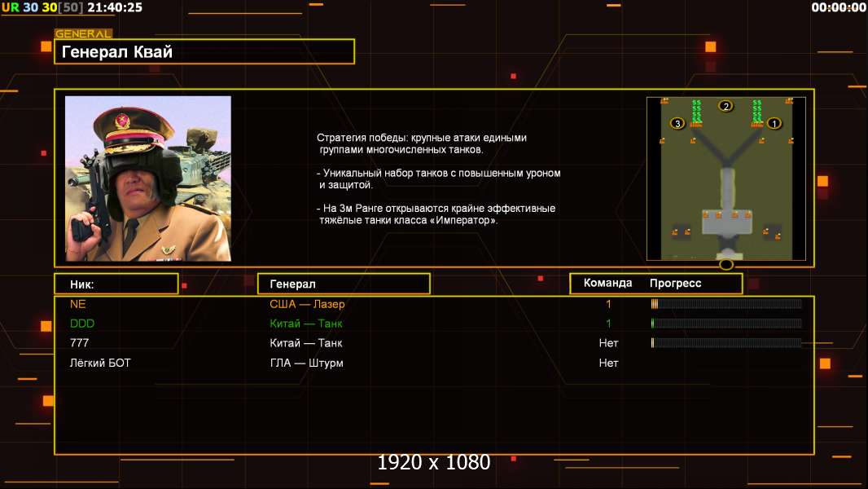Click DDD's loading progress bar
The width and height of the screenshot is (868, 489).
pyautogui.click(x=726, y=323)
